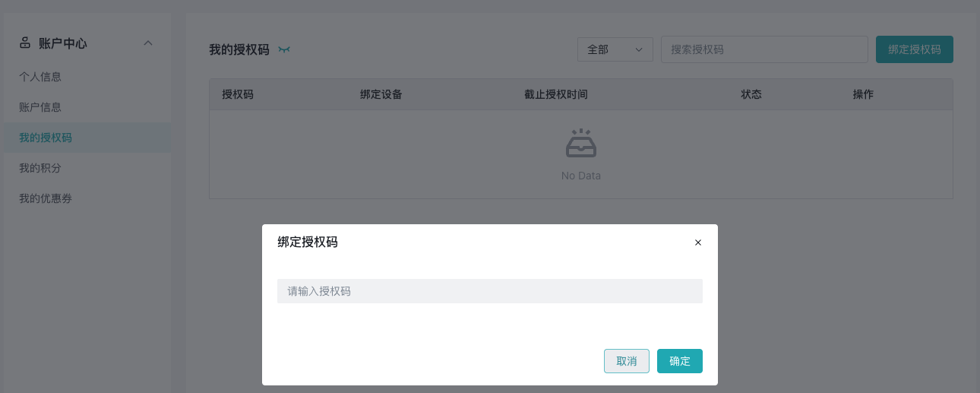
Task: Go to 账户信息 sidebar item
Action: [x=40, y=107]
